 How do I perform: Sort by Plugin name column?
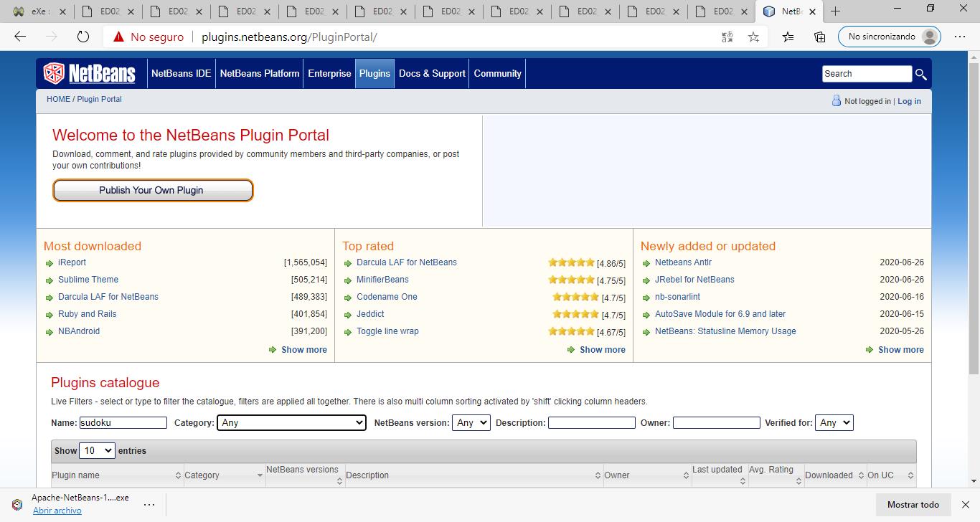(x=117, y=475)
